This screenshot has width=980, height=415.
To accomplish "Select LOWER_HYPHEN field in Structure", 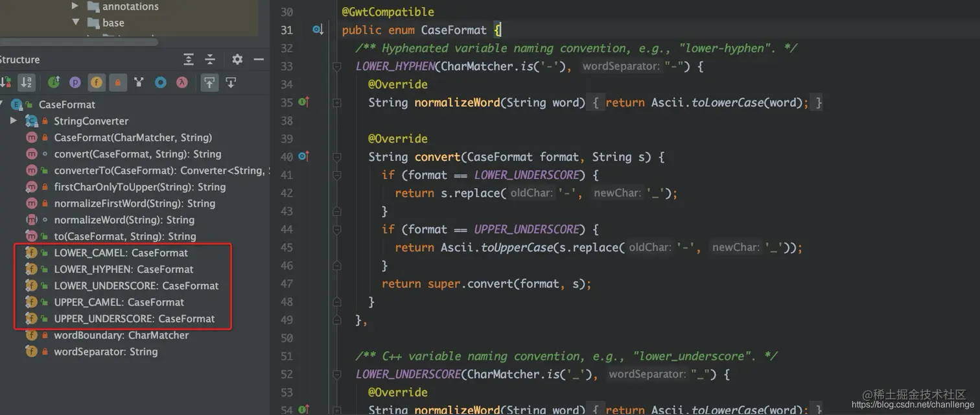I will click(123, 269).
